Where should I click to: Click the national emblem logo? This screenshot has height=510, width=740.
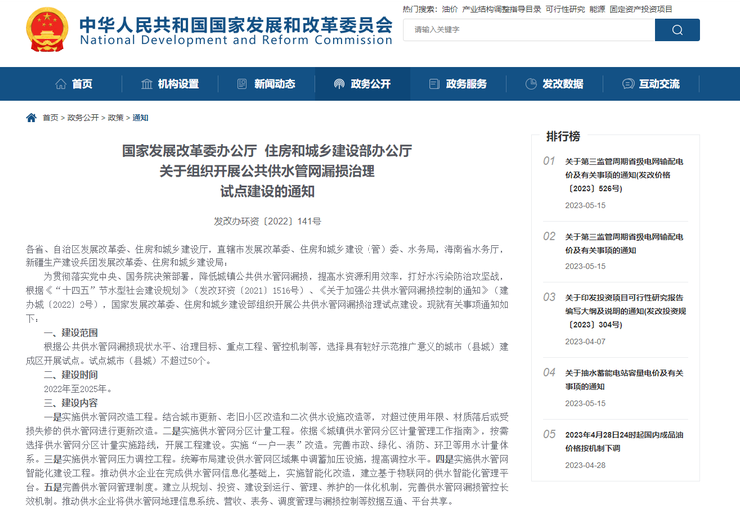coord(47,29)
